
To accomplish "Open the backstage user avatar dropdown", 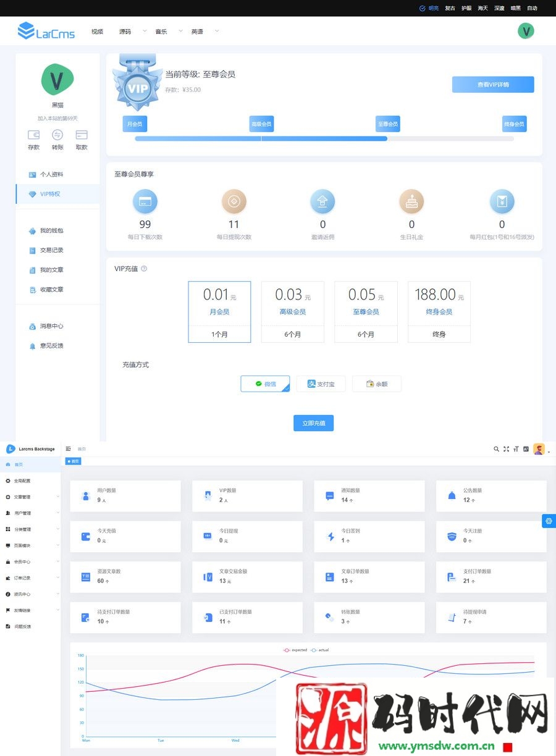I will tap(541, 450).
